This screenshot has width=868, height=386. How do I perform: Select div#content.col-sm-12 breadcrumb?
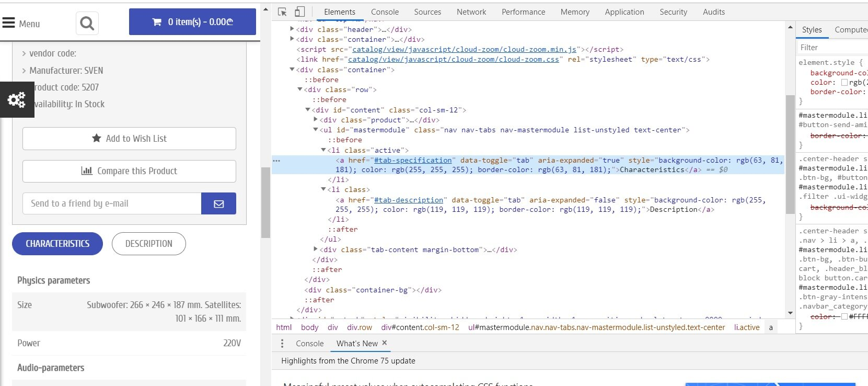420,327
